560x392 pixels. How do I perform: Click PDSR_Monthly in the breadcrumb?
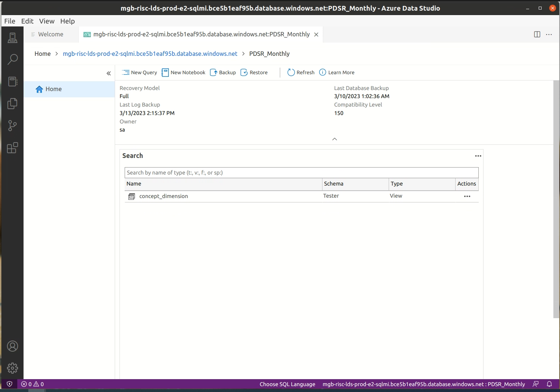[270, 54]
